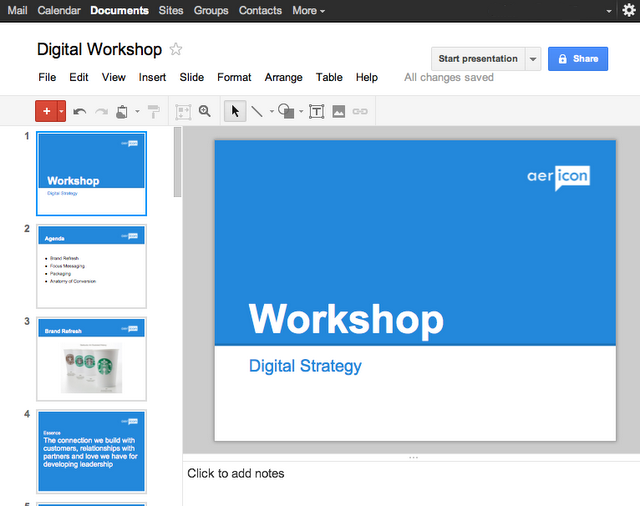640x506 pixels.
Task: Click the notes pane resize handle dots
Action: tap(413, 457)
